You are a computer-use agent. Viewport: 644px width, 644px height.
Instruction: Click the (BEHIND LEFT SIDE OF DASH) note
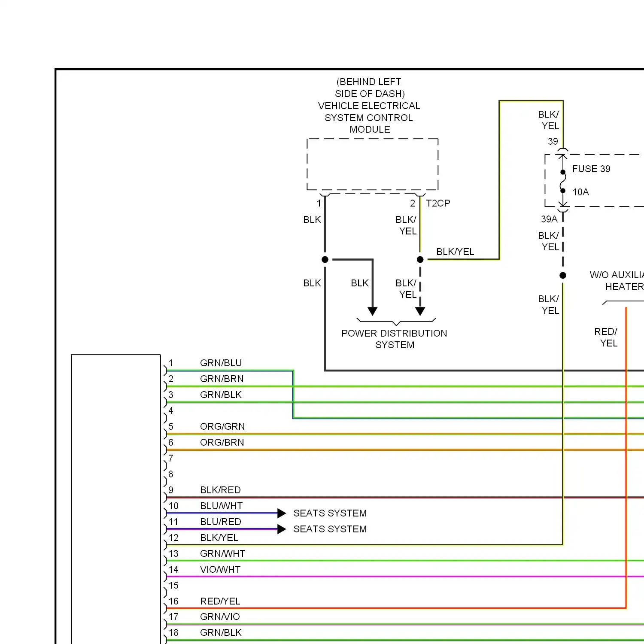point(369,88)
